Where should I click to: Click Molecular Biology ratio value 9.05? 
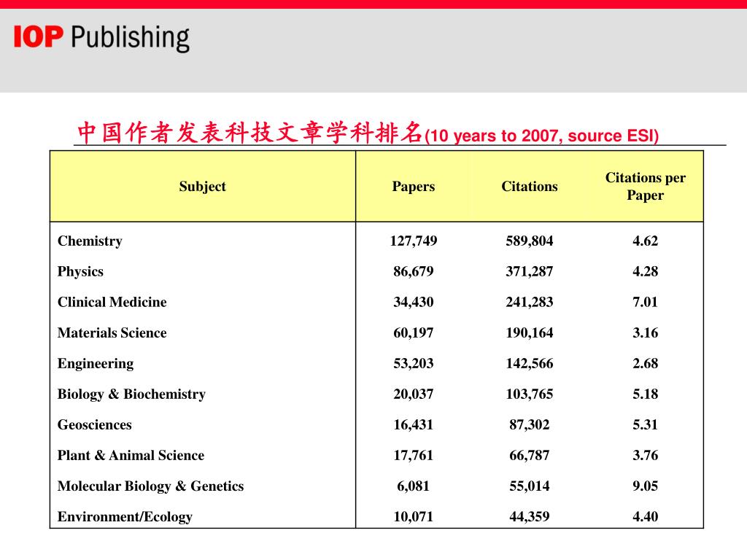pyautogui.click(x=645, y=486)
